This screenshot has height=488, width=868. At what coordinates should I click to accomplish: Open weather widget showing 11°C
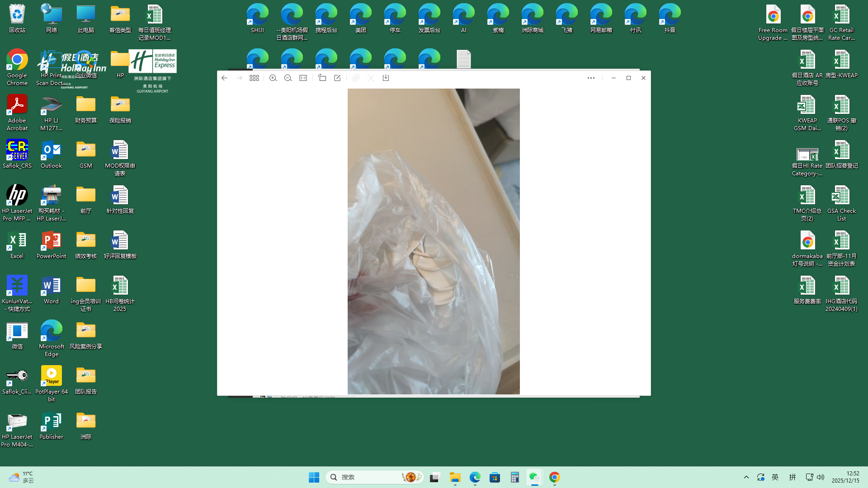pos(21,477)
